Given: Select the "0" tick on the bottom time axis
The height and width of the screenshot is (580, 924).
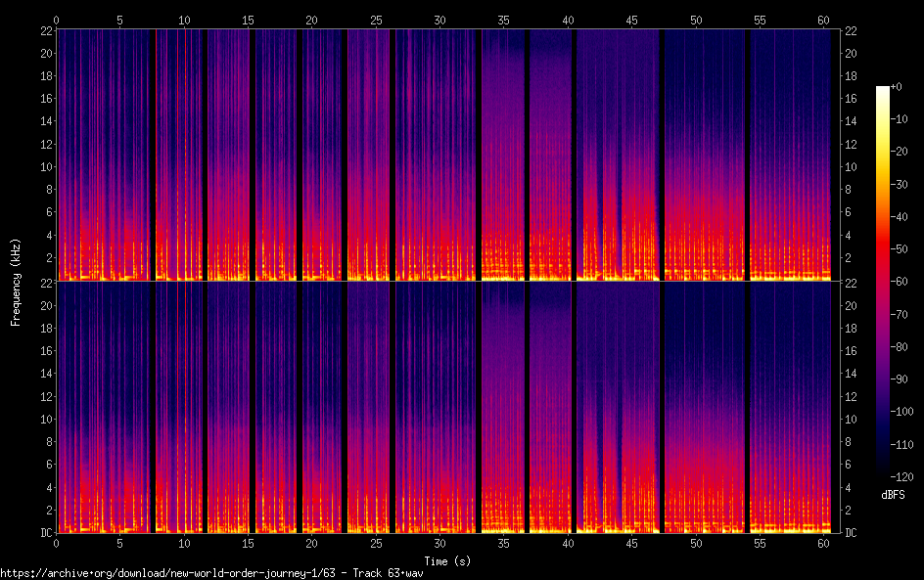Looking at the screenshot, I should pyautogui.click(x=57, y=543).
